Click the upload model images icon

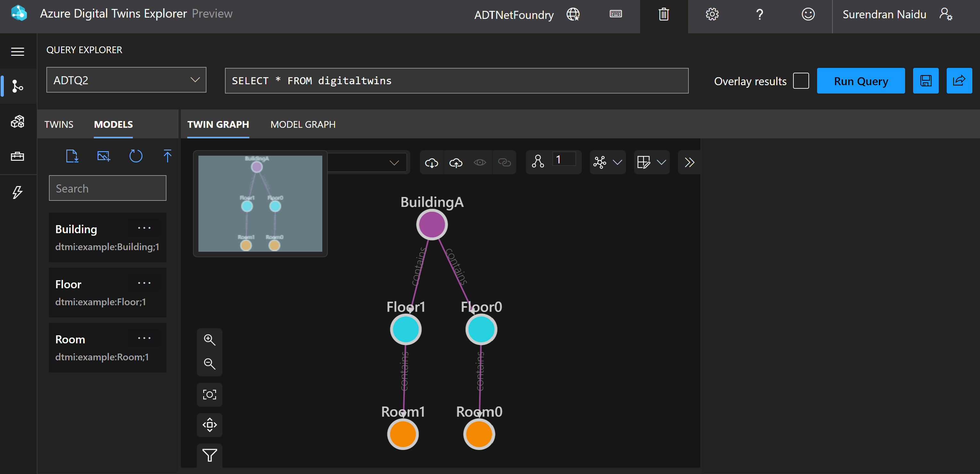point(103,156)
